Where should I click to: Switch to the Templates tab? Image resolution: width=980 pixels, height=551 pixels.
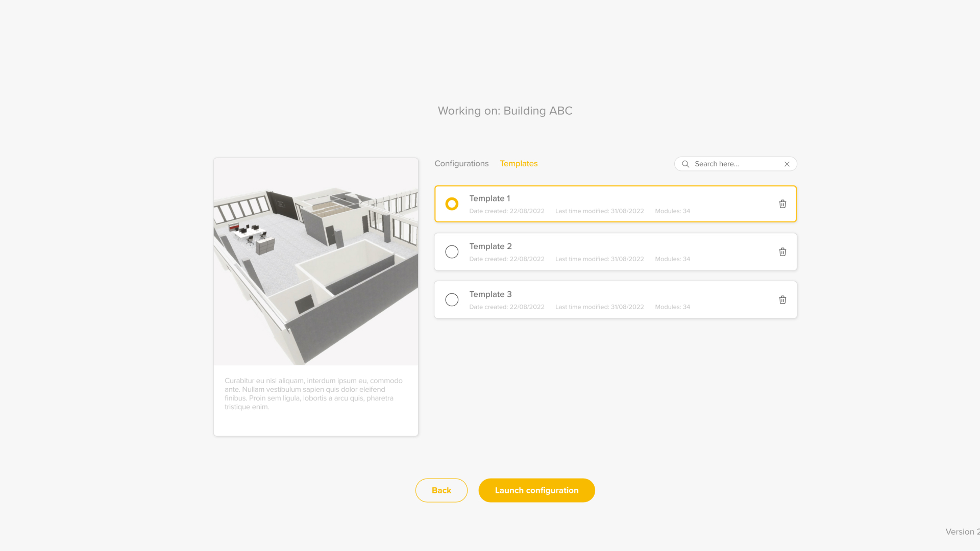pyautogui.click(x=518, y=163)
